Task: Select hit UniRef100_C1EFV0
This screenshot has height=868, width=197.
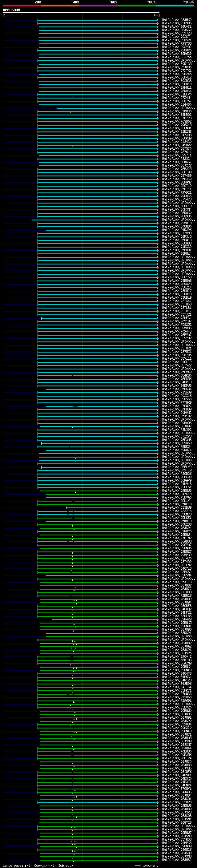Action: click(177, 94)
